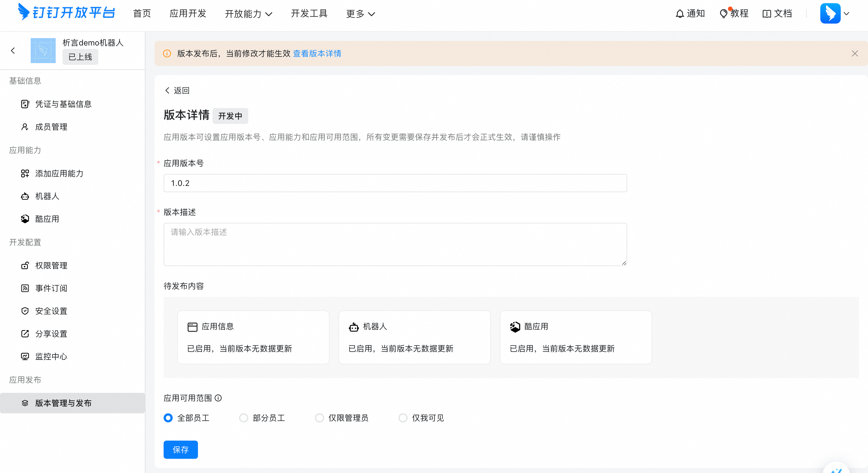Image resolution: width=868 pixels, height=473 pixels.
Task: Click the 添加应用能力 grid icon
Action: [25, 173]
